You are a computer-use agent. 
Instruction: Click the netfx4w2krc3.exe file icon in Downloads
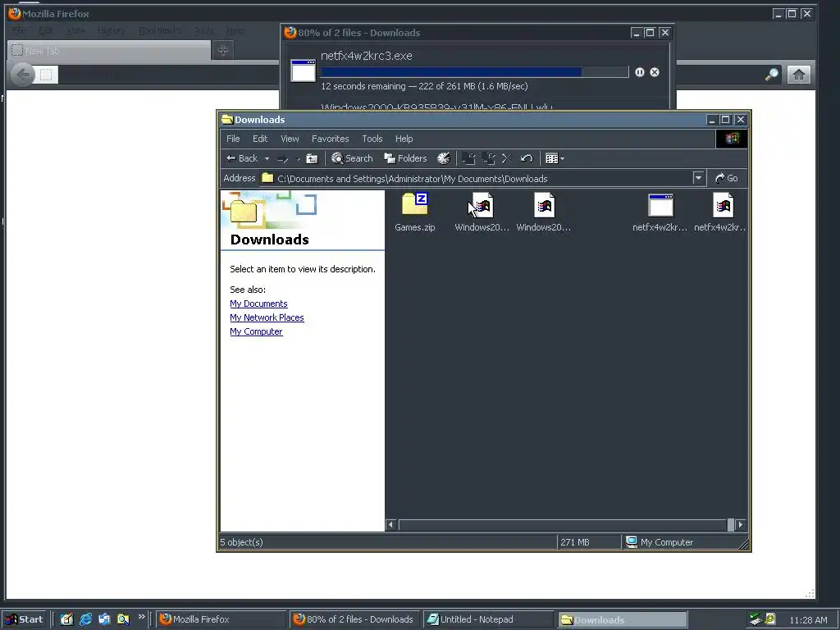(x=304, y=71)
